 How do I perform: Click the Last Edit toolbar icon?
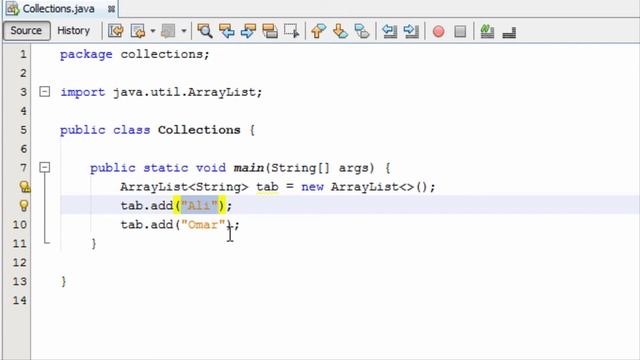pos(116,31)
